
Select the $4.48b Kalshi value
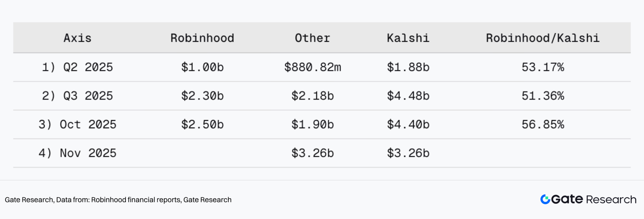tap(408, 96)
